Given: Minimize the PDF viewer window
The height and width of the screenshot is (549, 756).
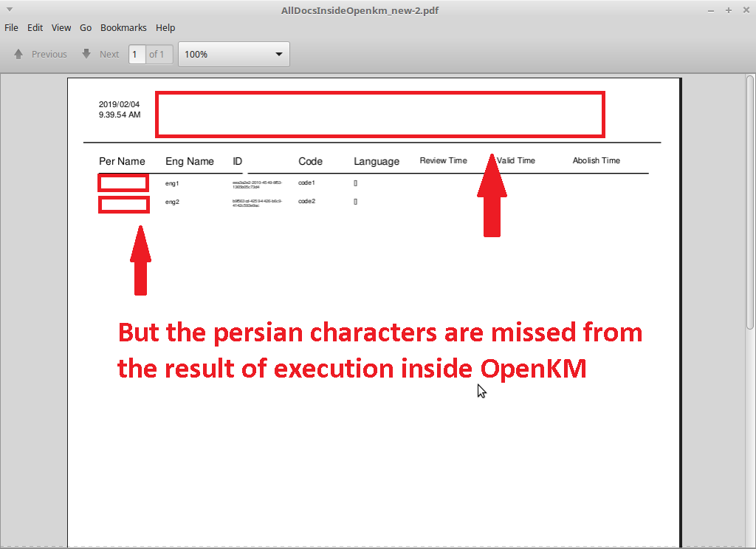Looking at the screenshot, I should [x=711, y=10].
